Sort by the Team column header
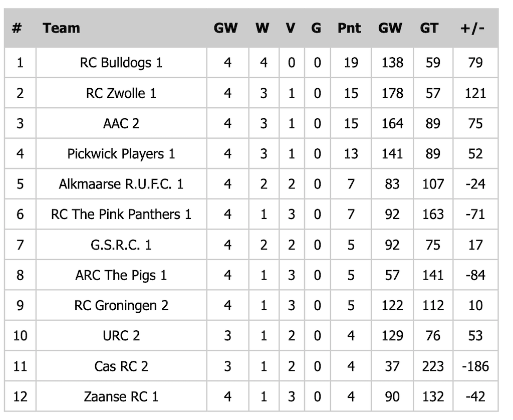The height and width of the screenshot is (420, 513). click(x=61, y=28)
